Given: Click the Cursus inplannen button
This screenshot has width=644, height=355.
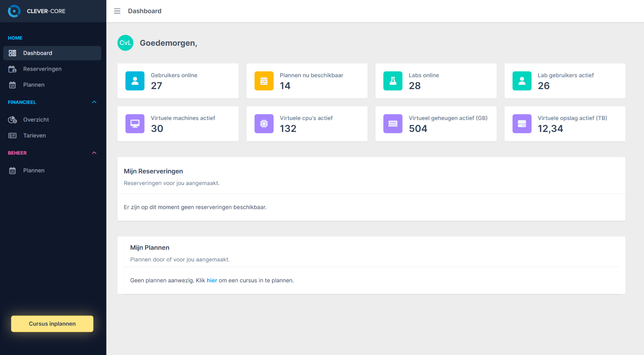Looking at the screenshot, I should click(52, 324).
